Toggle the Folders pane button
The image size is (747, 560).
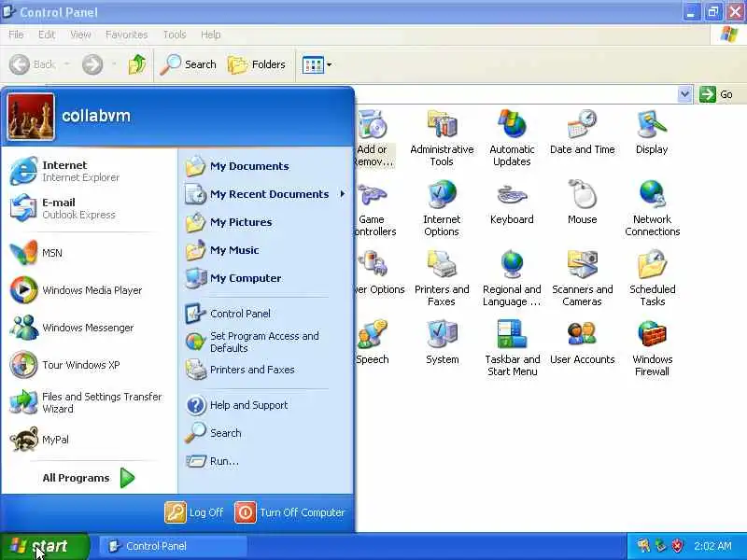[x=256, y=64]
